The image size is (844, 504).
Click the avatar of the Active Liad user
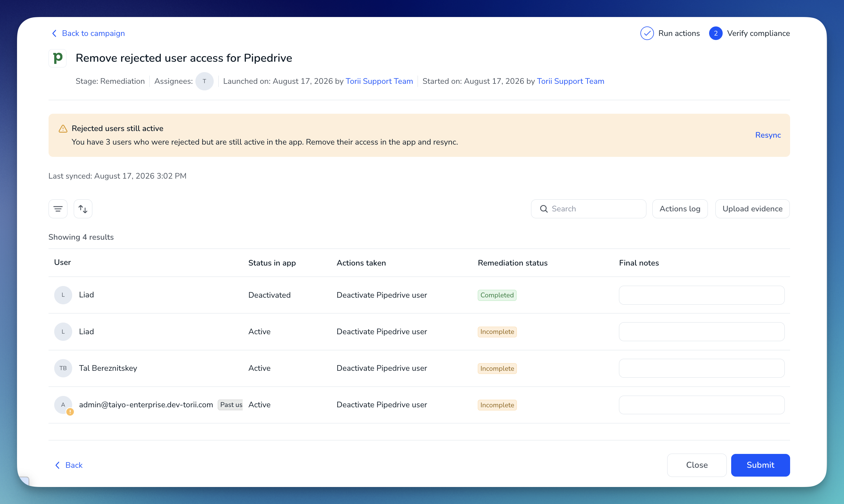click(63, 331)
